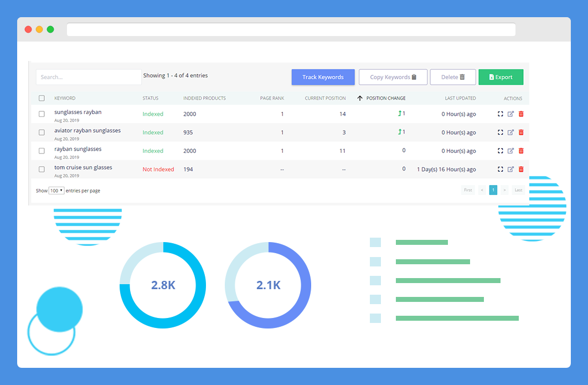This screenshot has width=588, height=385.
Task: Click the 2.8K donut chart
Action: [x=163, y=285]
